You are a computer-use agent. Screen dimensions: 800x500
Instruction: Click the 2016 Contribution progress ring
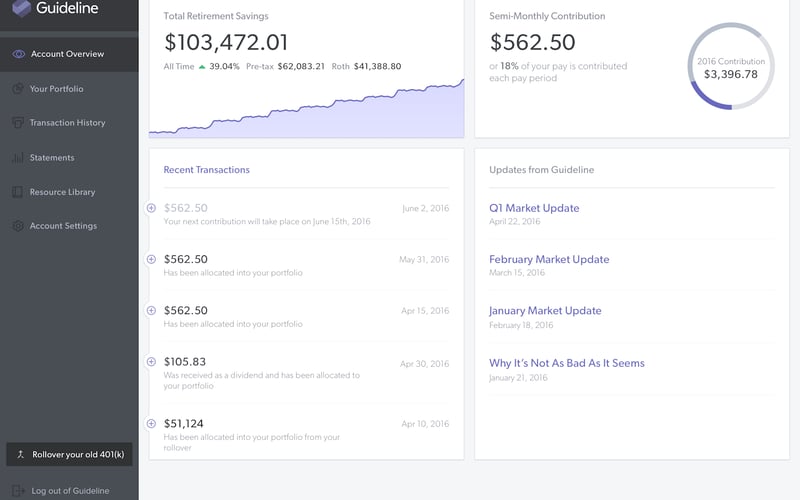pyautogui.click(x=731, y=66)
